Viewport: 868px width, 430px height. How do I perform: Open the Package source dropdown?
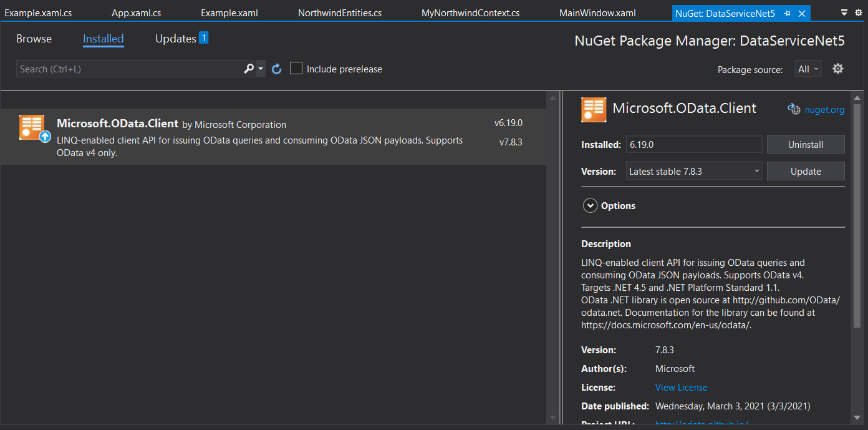click(x=808, y=69)
